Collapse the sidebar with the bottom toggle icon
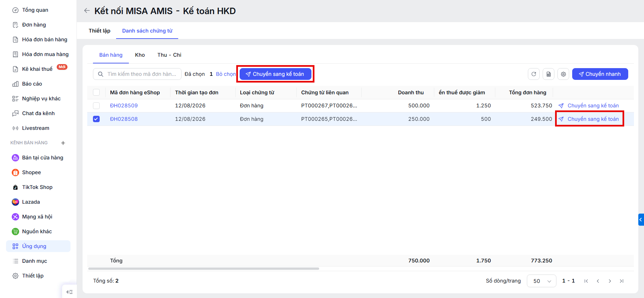This screenshot has width=644, height=298. [x=69, y=292]
